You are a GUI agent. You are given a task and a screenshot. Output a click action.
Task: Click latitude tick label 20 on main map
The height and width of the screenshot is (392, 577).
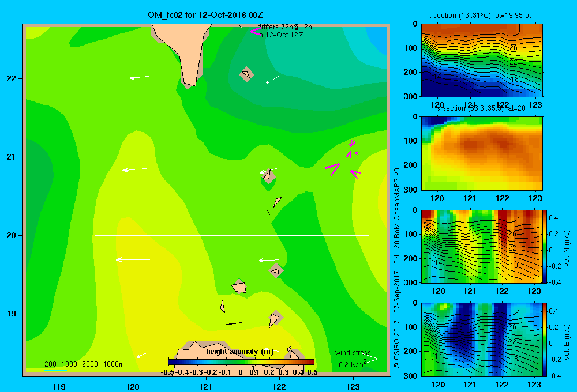point(12,235)
